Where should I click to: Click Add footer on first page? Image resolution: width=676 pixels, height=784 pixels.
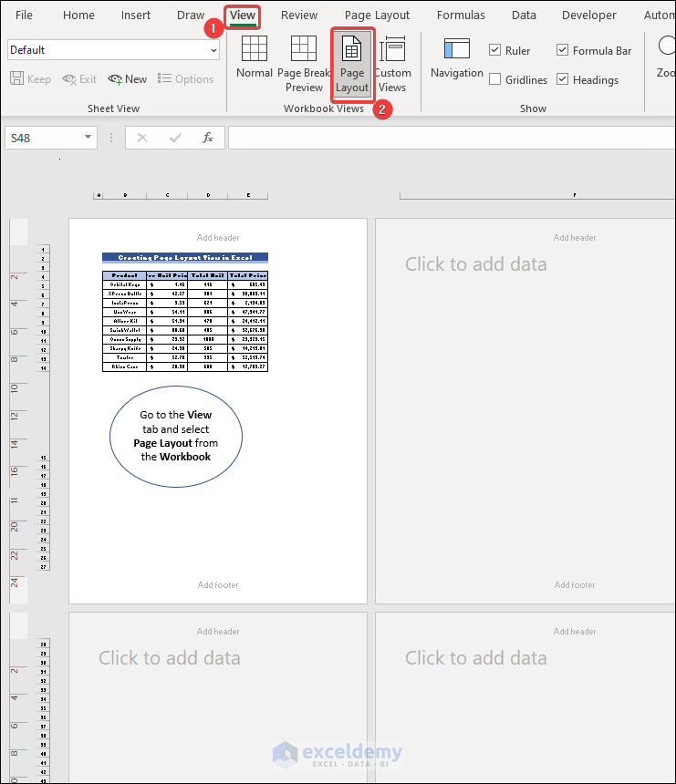tap(218, 585)
